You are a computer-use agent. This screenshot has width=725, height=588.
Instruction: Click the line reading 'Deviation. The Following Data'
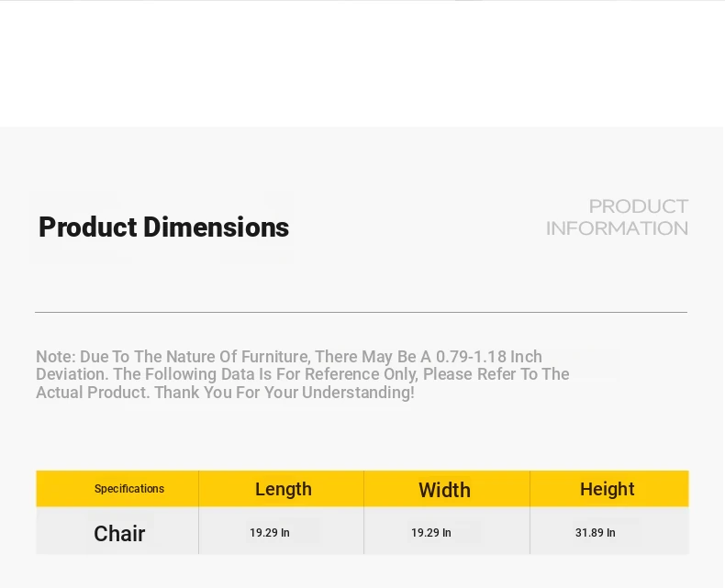point(303,374)
